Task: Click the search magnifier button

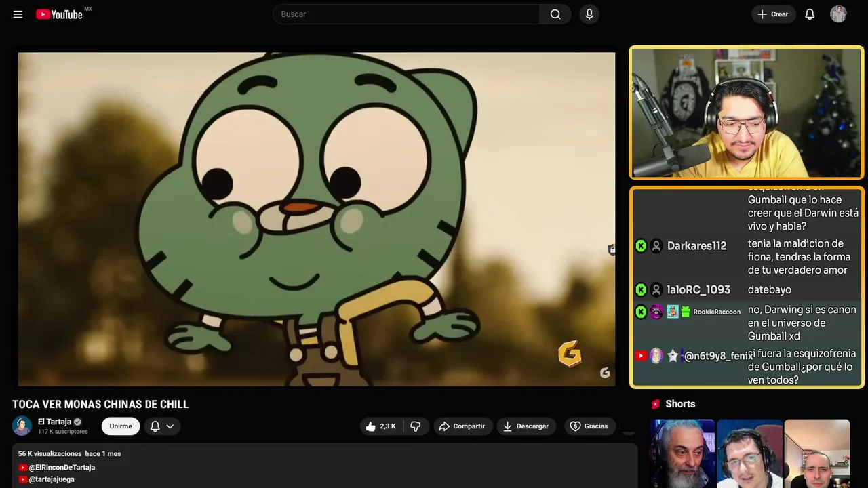Action: coord(555,14)
